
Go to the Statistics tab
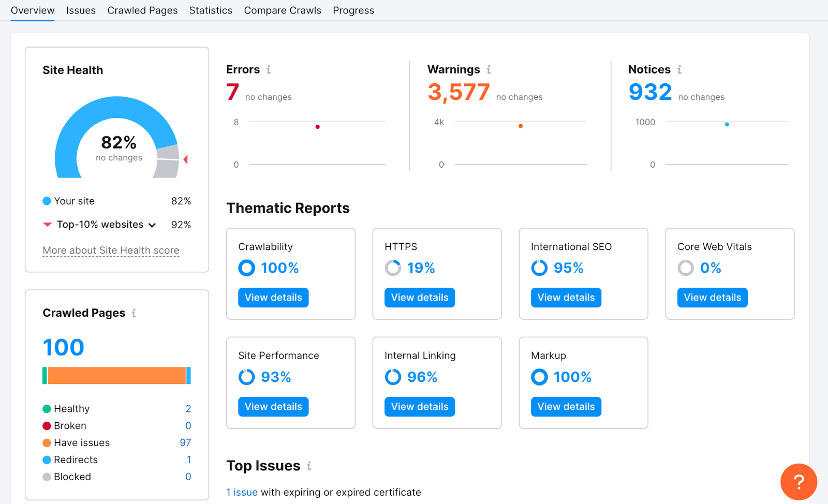(211, 10)
